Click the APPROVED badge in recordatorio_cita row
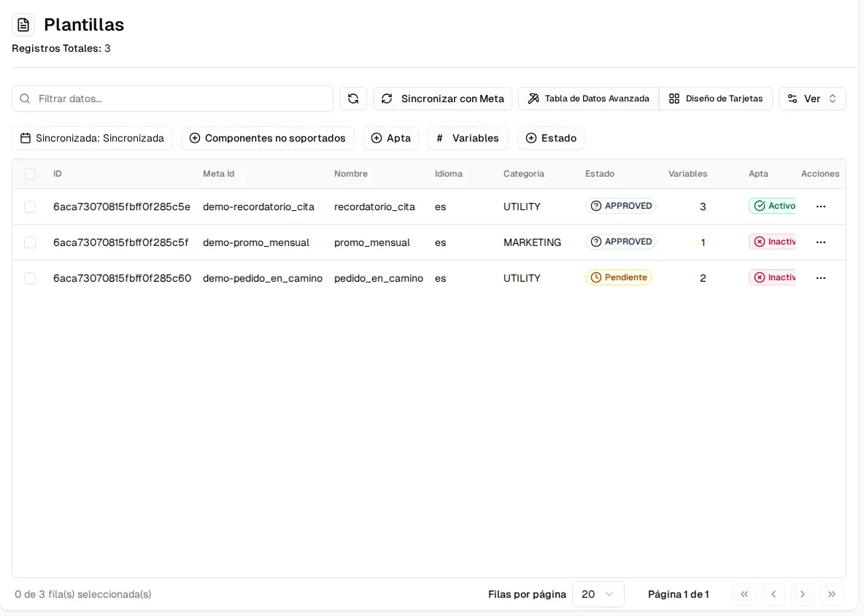Viewport: 864px width, 616px height. pyautogui.click(x=620, y=206)
